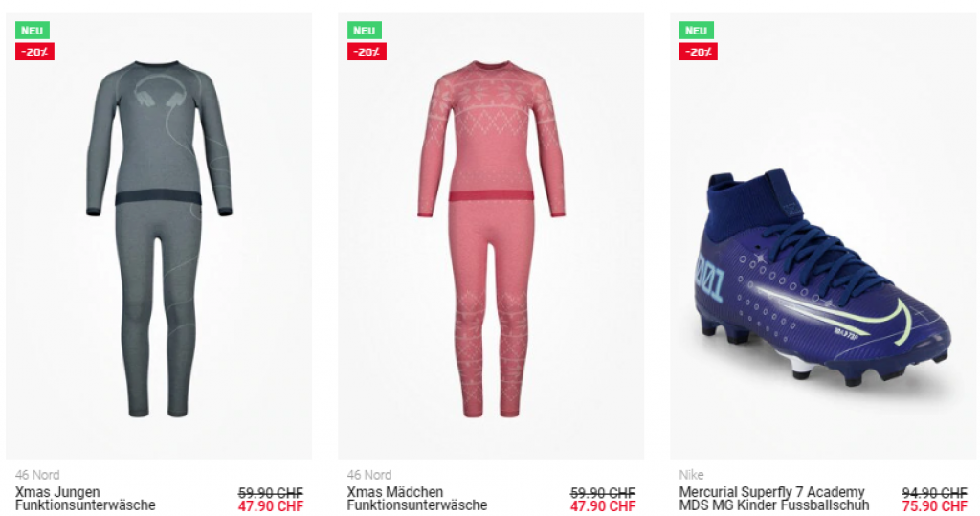Image resolution: width=980 pixels, height=516 pixels.
Task: Click the -20% badge on Nike shoe
Action: (x=698, y=52)
